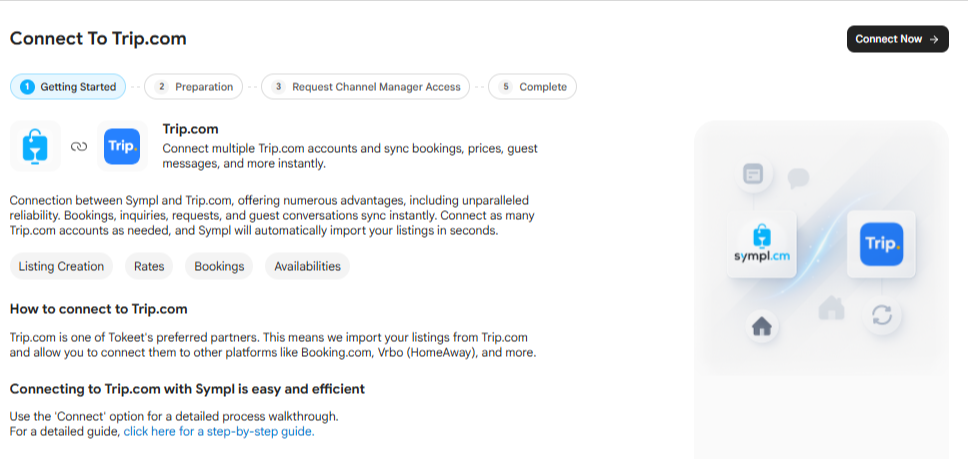Select the Listing Creation tag
Image resolution: width=968 pixels, height=459 pixels.
click(x=61, y=267)
